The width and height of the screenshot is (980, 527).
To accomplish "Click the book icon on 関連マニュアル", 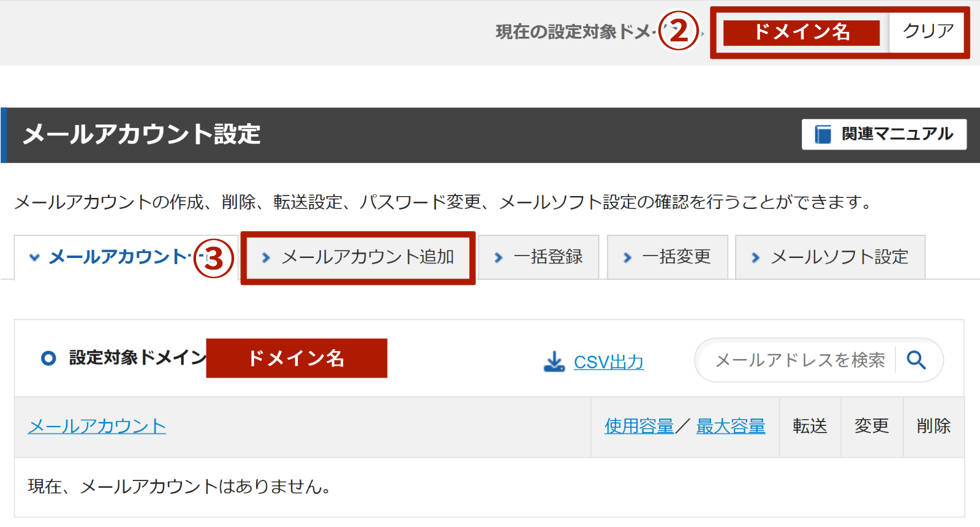I will [823, 134].
